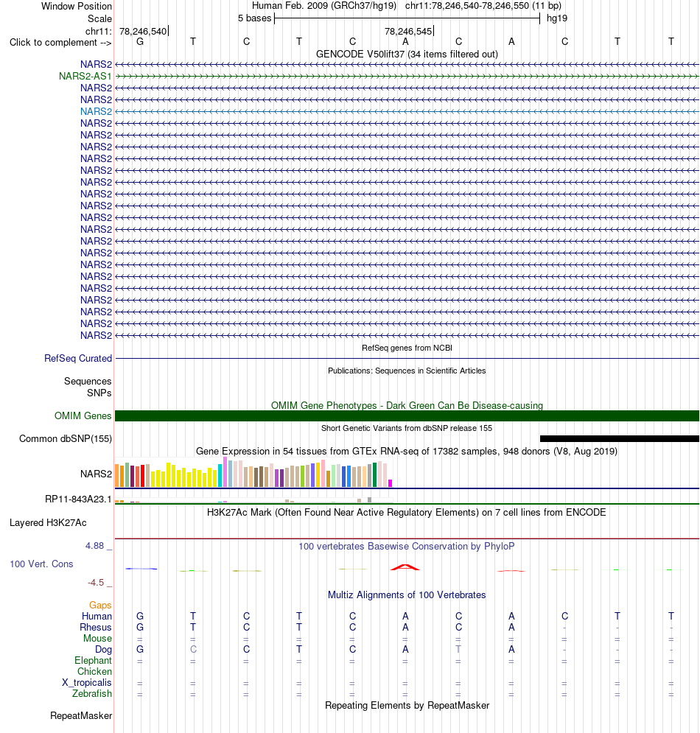
Task: Open the light-blue NARS2 transcript label
Action: click(x=96, y=111)
